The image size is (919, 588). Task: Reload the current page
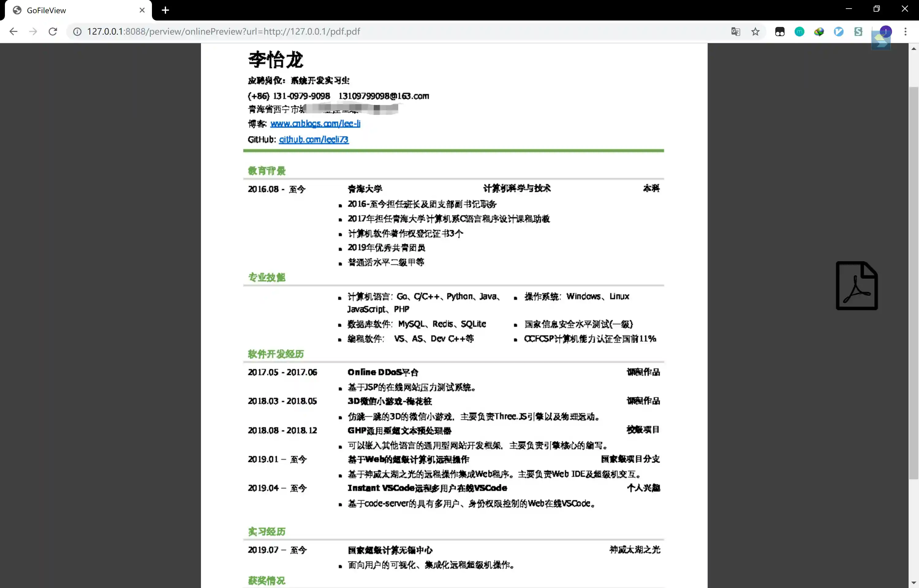53,32
